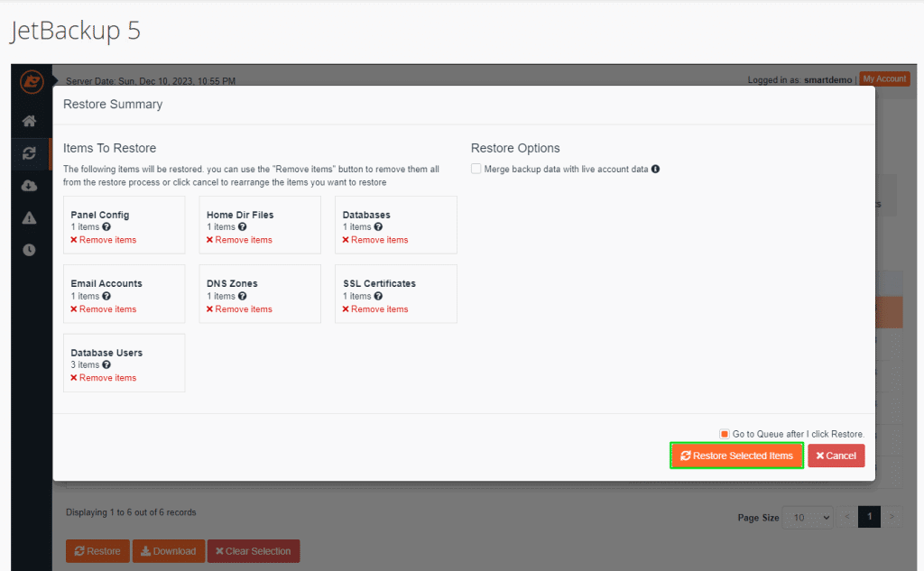Go to next page arrow
Image resolution: width=924 pixels, height=571 pixels.
coord(892,517)
